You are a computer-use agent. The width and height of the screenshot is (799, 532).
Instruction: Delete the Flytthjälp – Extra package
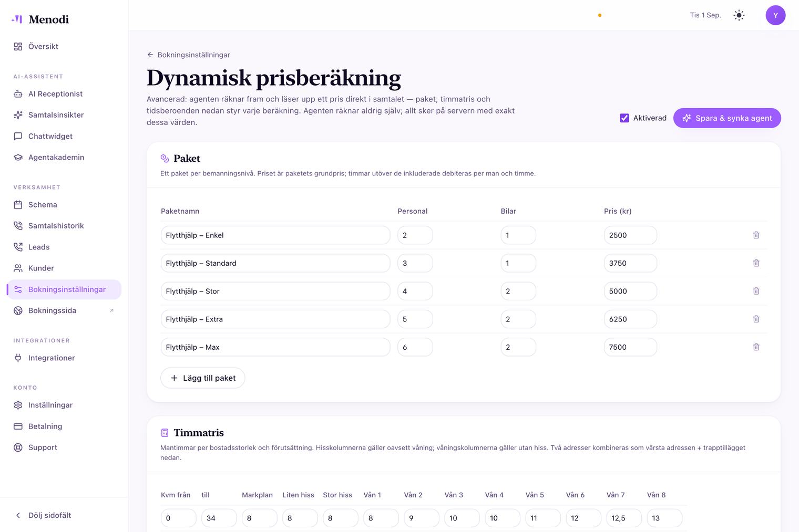point(756,319)
